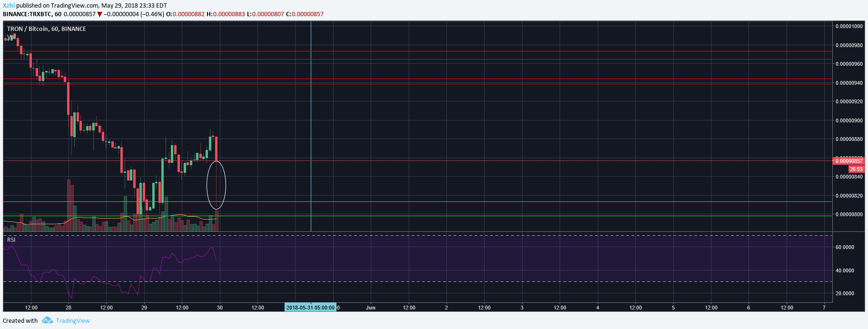Click the Vol indicator label
Viewport: 868px width, 329px height.
pyautogui.click(x=10, y=37)
